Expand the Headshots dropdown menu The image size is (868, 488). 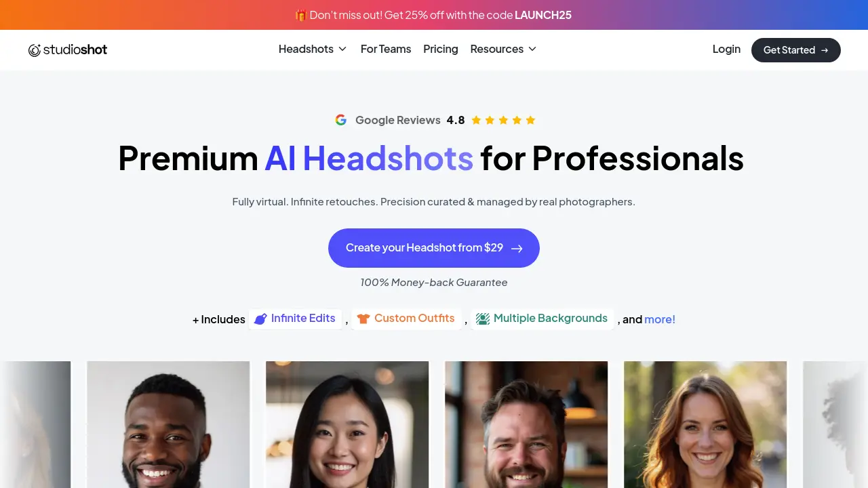click(x=313, y=49)
